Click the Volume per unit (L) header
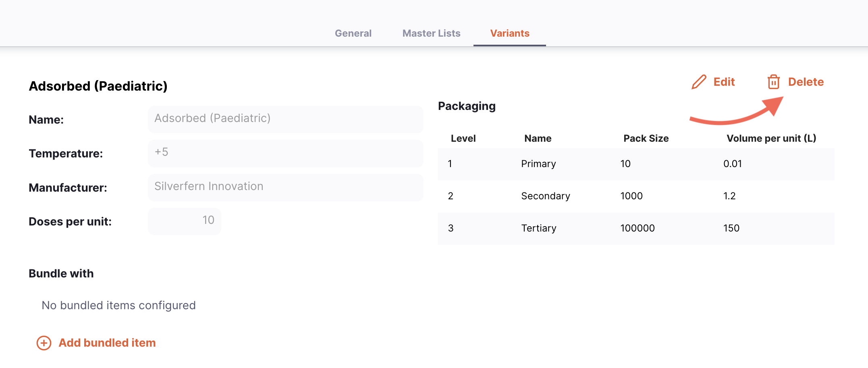868x368 pixels. click(x=771, y=139)
